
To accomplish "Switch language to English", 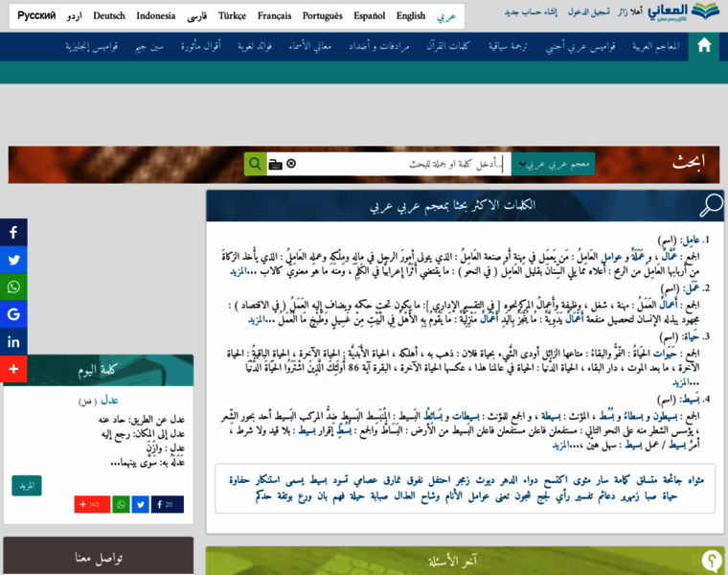I will point(411,16).
